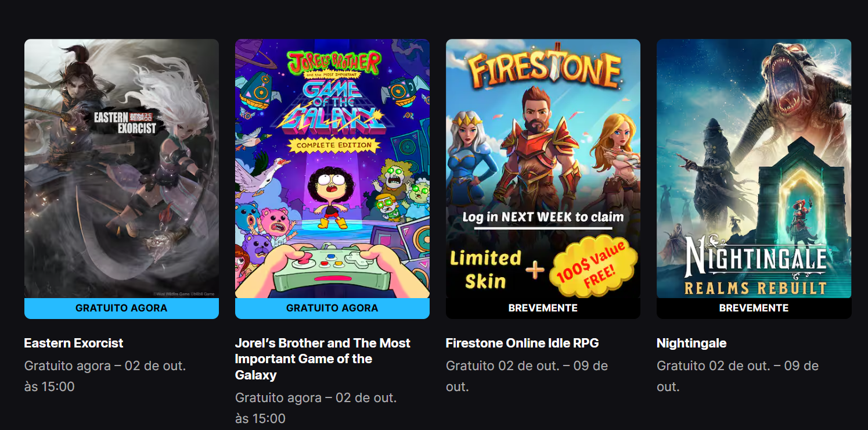
Task: Click Nightingale free dates 02–09 de out.
Action: 737,376
